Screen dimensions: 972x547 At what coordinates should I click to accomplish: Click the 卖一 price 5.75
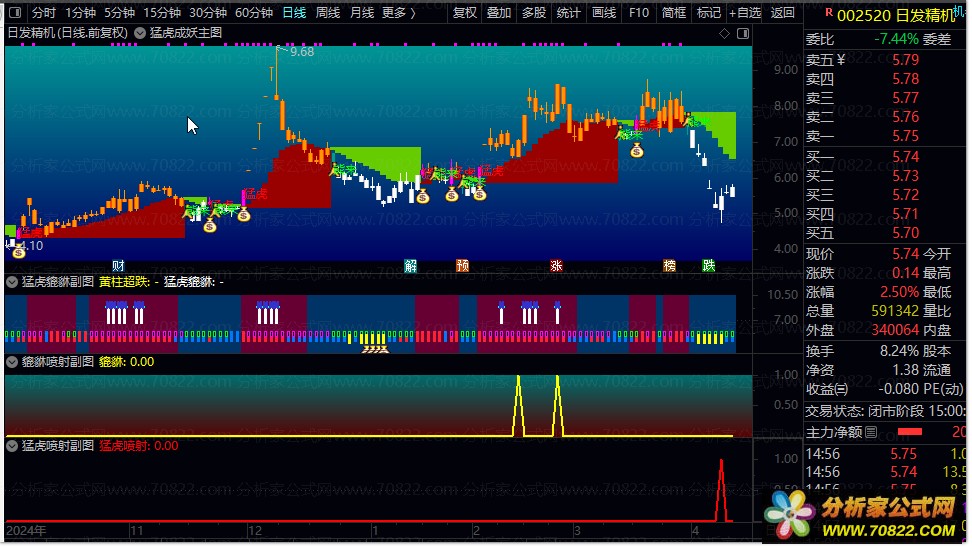pyautogui.click(x=906, y=136)
